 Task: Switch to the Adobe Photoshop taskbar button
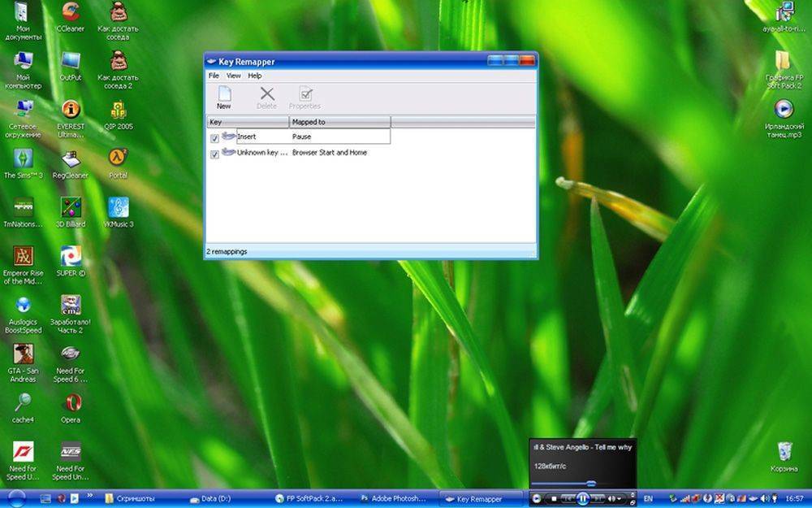pyautogui.click(x=393, y=498)
